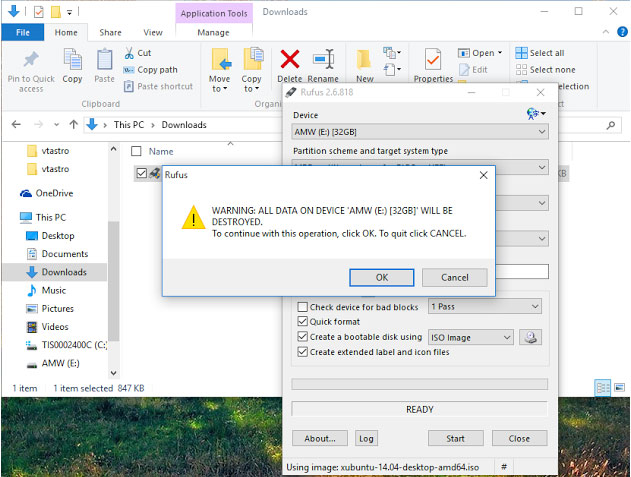Click the Up one level arrow
This screenshot has height=477, width=631.
tap(73, 124)
